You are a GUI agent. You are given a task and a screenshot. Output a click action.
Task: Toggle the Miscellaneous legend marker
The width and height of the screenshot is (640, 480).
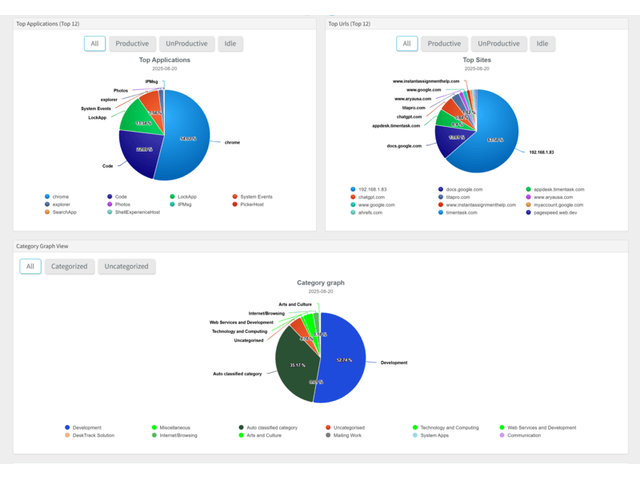pos(154,428)
